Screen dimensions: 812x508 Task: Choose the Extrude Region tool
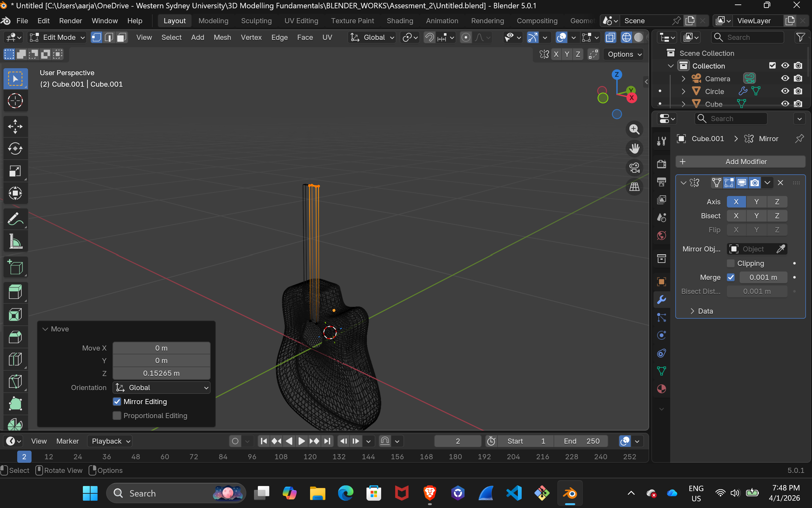pos(15,292)
